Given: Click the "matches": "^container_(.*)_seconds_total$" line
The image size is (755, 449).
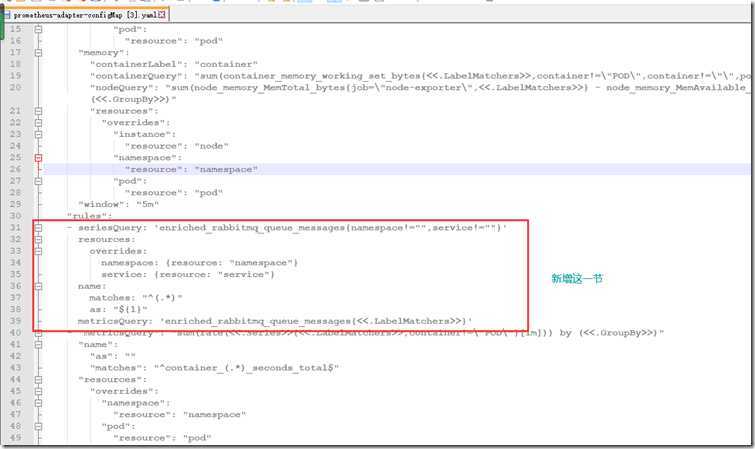Looking at the screenshot, I should (x=214, y=368).
